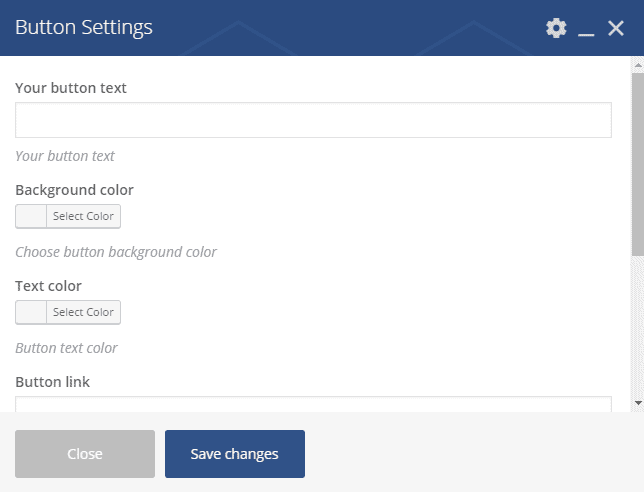The image size is (644, 492).
Task: Click the scrollbar down arrow
Action: [637, 402]
